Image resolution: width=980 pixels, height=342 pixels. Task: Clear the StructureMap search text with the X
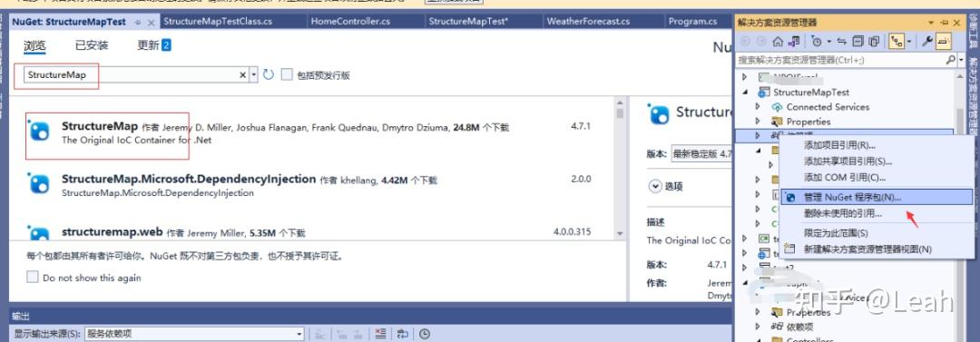pos(243,75)
